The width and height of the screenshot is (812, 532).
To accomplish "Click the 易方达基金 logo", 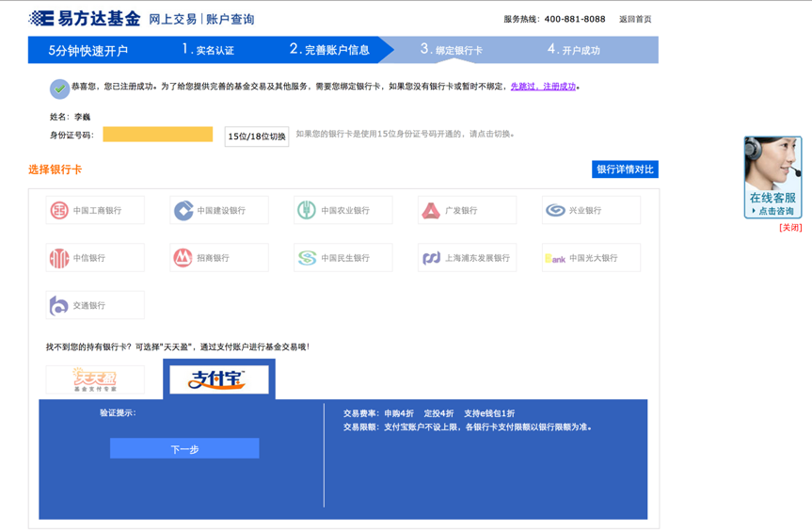I will click(x=85, y=19).
